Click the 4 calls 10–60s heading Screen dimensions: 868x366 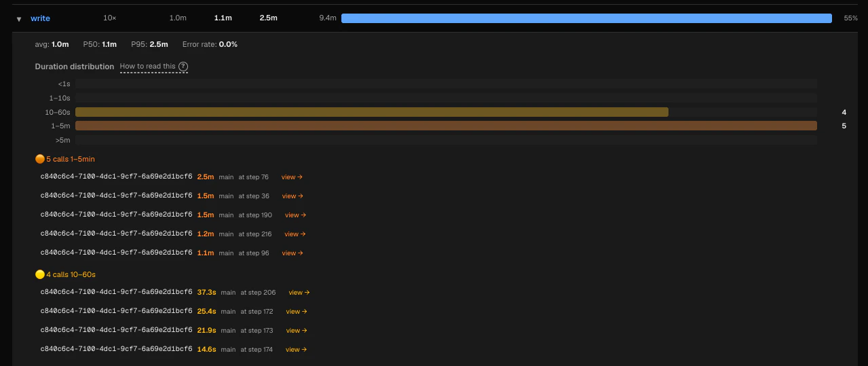pos(71,274)
